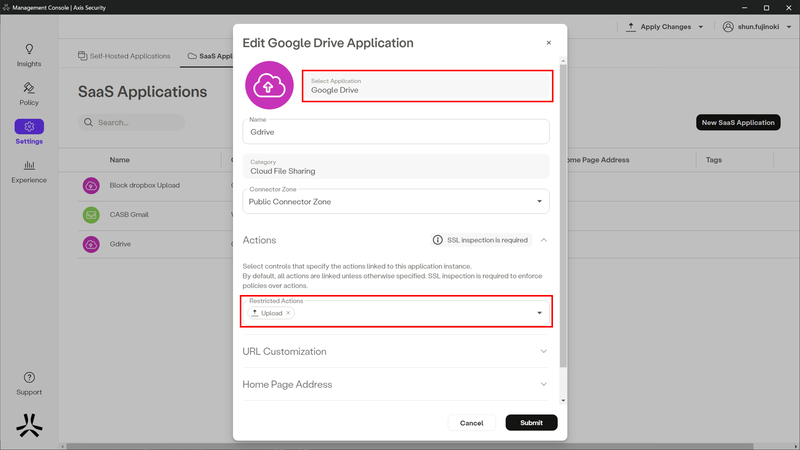
Task: Click the user account avatar icon
Action: click(x=728, y=27)
